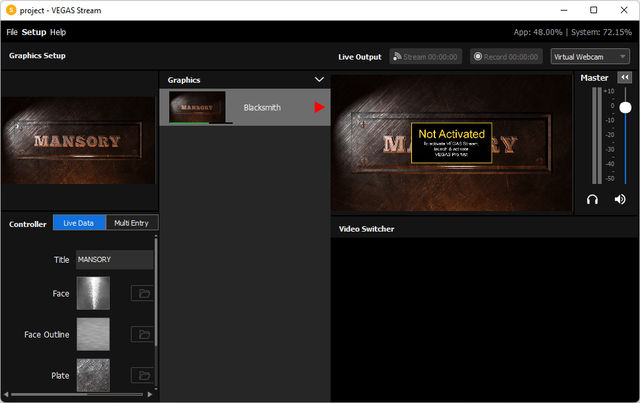Screen dimensions: 640x403
Task: Browse for Face texture file
Action: [x=143, y=293]
